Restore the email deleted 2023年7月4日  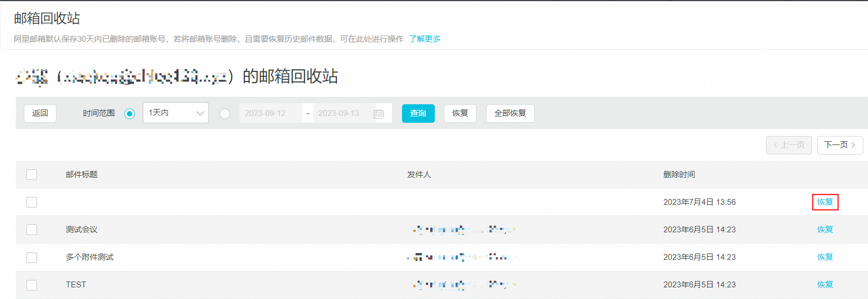pyautogui.click(x=825, y=202)
